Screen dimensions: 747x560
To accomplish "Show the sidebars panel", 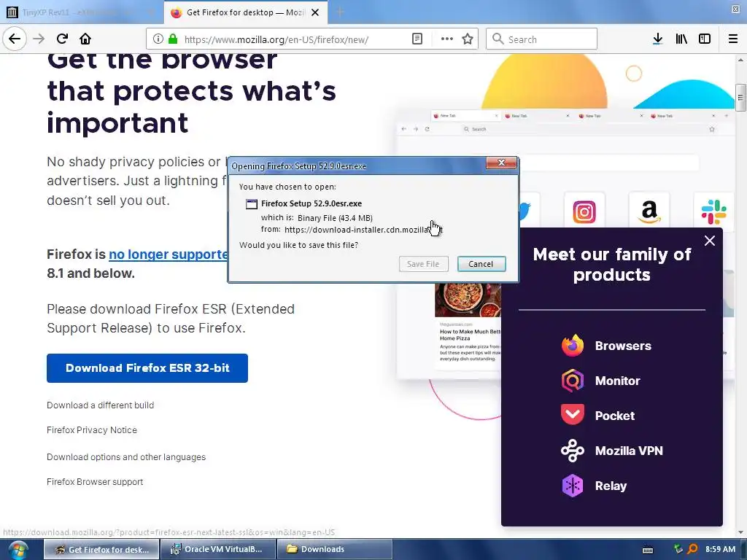I will pyautogui.click(x=705, y=39).
